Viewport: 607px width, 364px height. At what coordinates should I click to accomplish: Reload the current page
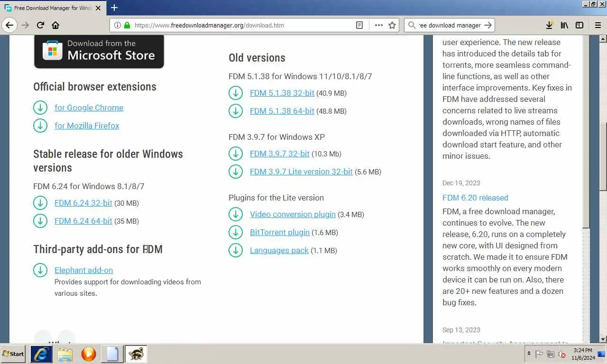point(40,25)
